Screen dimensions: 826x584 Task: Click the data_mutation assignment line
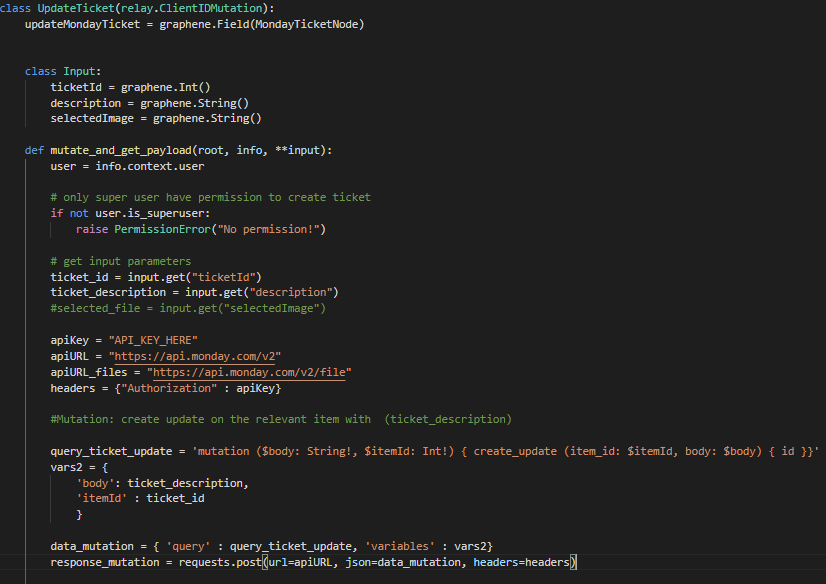[271, 546]
